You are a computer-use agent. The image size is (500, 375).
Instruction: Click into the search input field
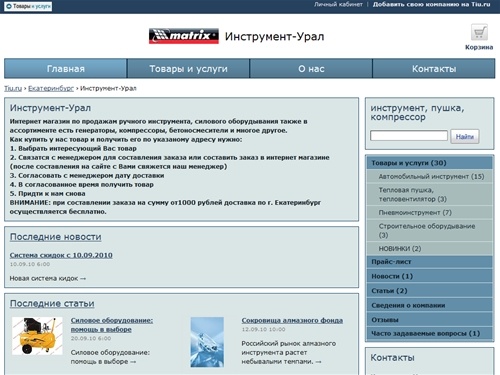409,136
